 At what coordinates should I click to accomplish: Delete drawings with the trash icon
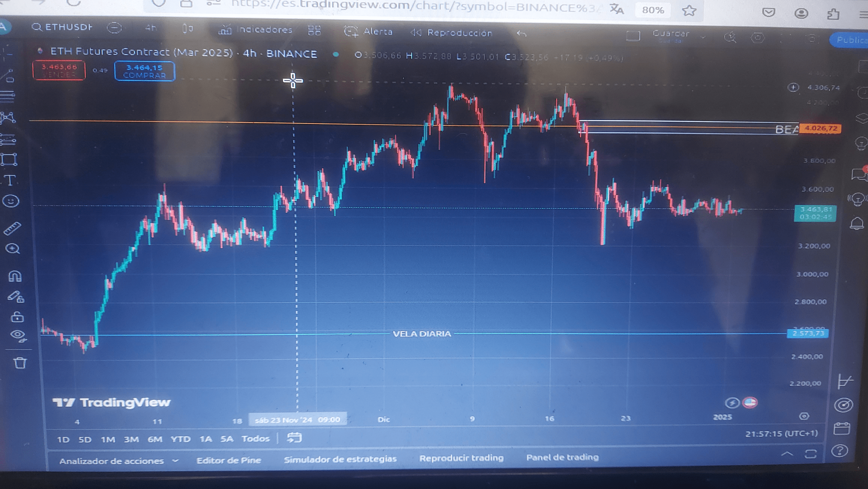pyautogui.click(x=20, y=362)
